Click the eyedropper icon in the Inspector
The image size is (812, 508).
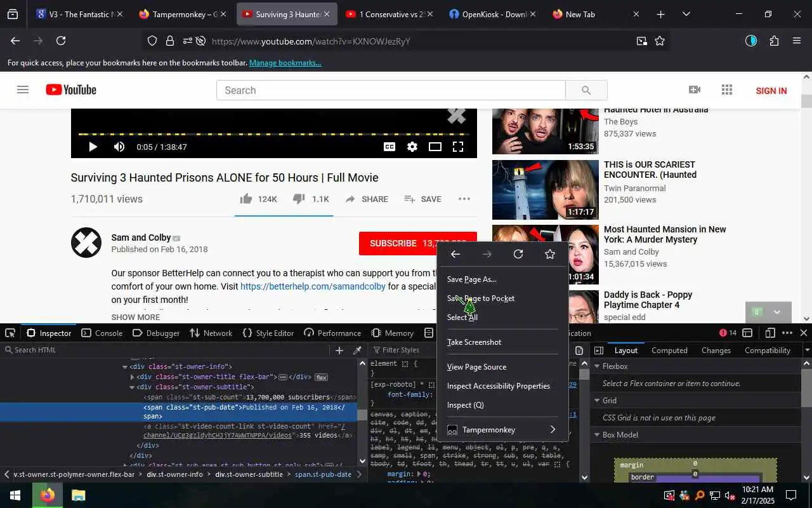(357, 351)
